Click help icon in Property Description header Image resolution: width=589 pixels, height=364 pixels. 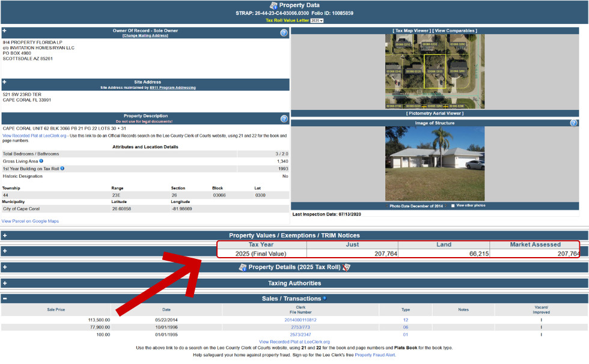[284, 119]
